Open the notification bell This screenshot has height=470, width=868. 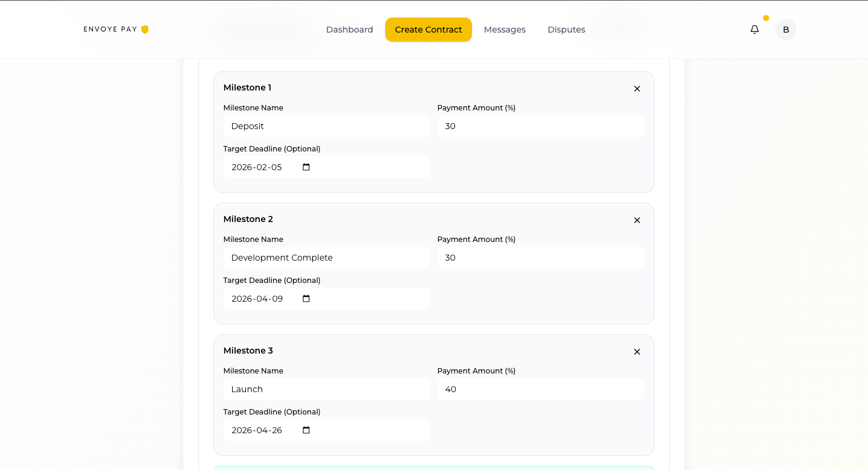754,29
